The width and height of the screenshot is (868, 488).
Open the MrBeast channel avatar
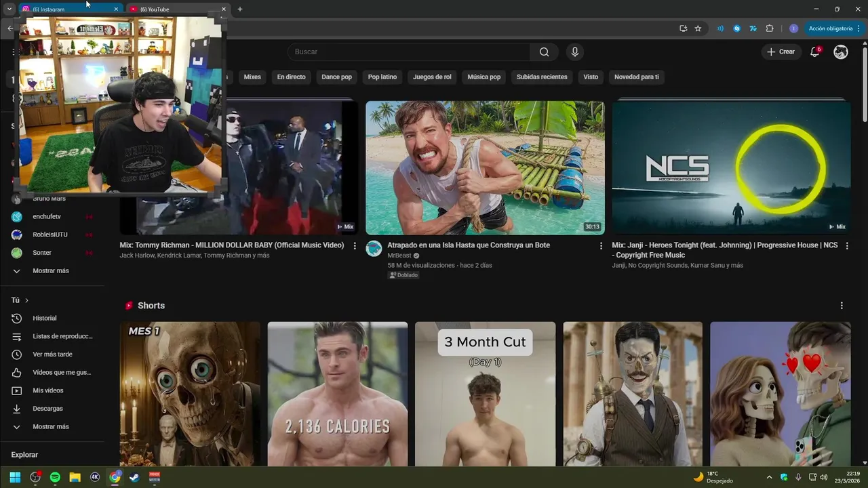[374, 249]
